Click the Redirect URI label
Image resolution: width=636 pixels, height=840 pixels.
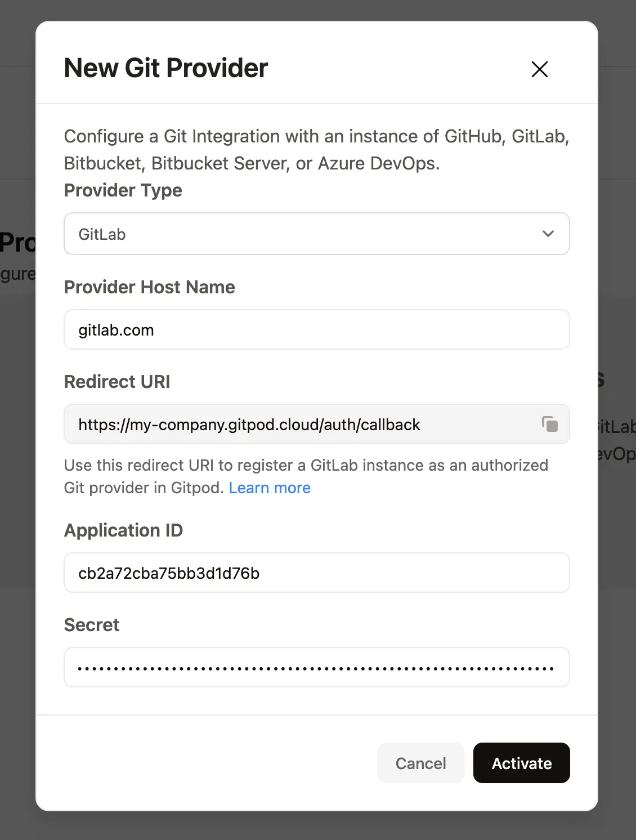pos(117,382)
